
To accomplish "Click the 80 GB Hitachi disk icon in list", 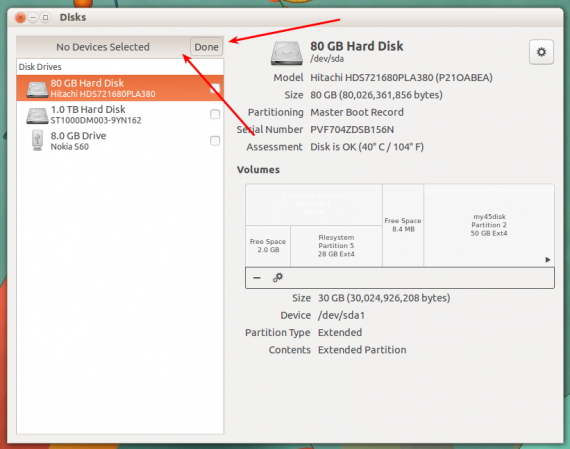I will click(x=37, y=89).
